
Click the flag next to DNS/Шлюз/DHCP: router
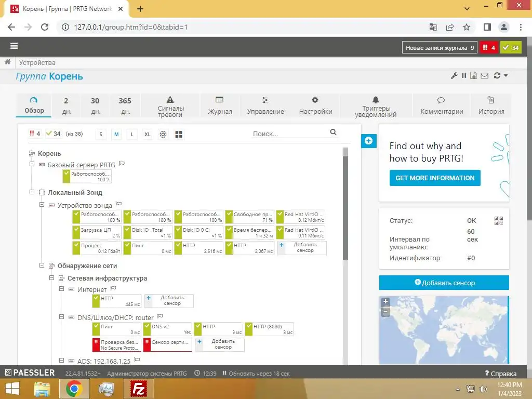coord(160,316)
